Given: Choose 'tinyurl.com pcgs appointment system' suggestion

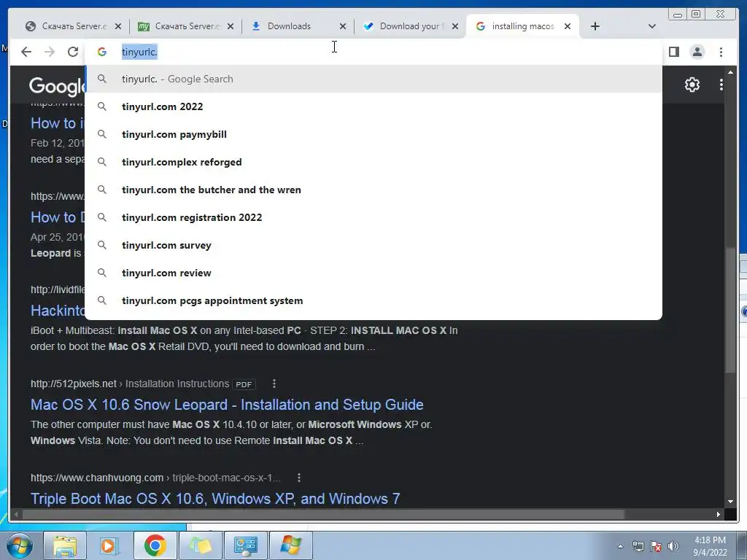Looking at the screenshot, I should point(373,300).
